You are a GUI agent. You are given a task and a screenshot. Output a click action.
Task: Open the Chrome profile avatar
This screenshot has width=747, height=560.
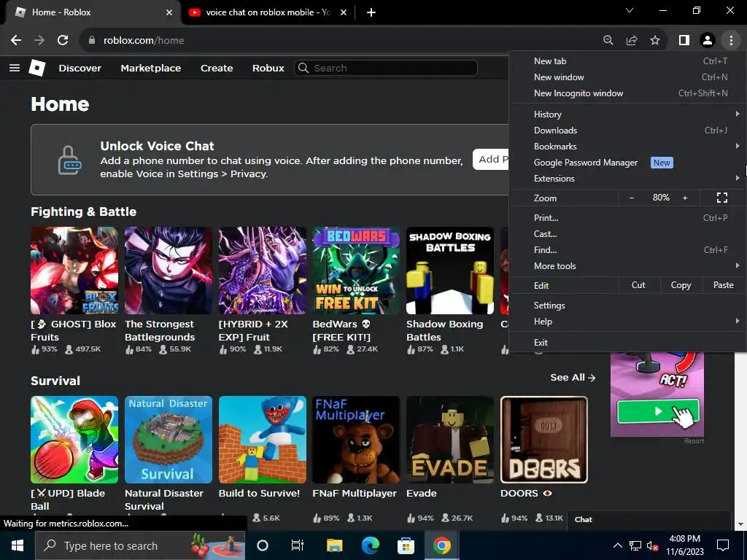pyautogui.click(x=708, y=41)
